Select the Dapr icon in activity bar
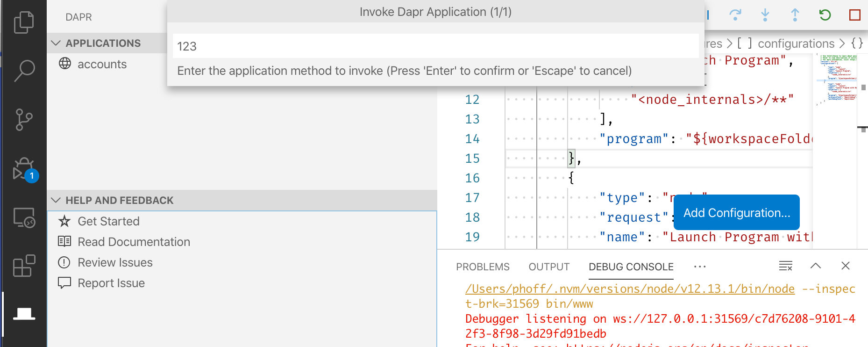This screenshot has width=868, height=347. [x=24, y=314]
